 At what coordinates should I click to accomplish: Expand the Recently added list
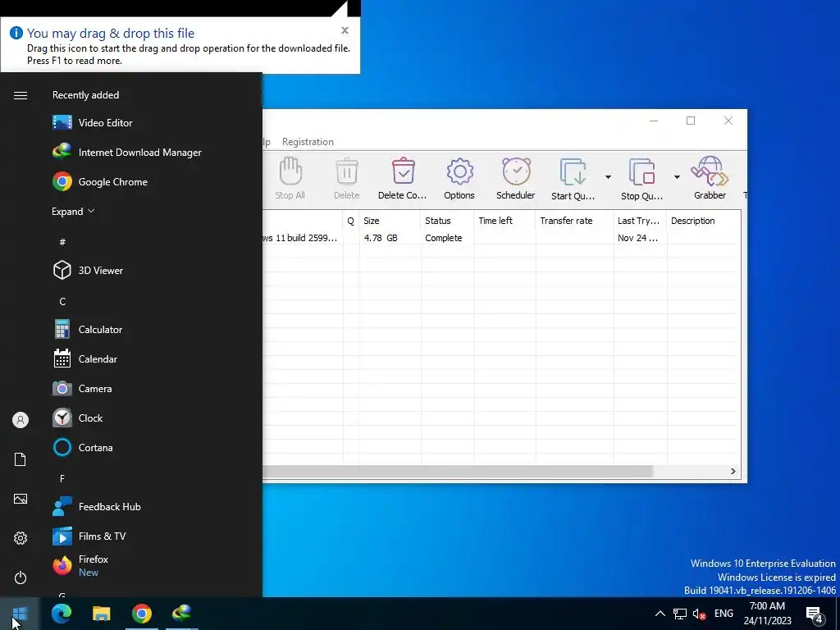[x=73, y=212]
